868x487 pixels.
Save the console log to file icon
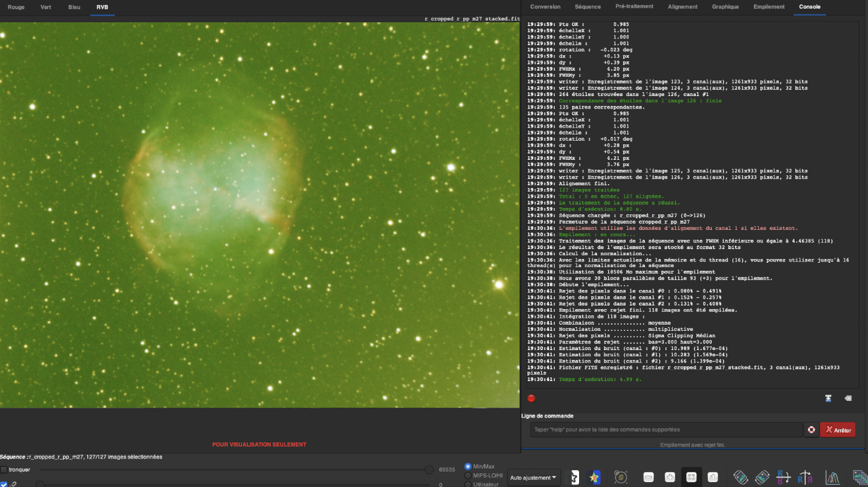[x=828, y=398]
